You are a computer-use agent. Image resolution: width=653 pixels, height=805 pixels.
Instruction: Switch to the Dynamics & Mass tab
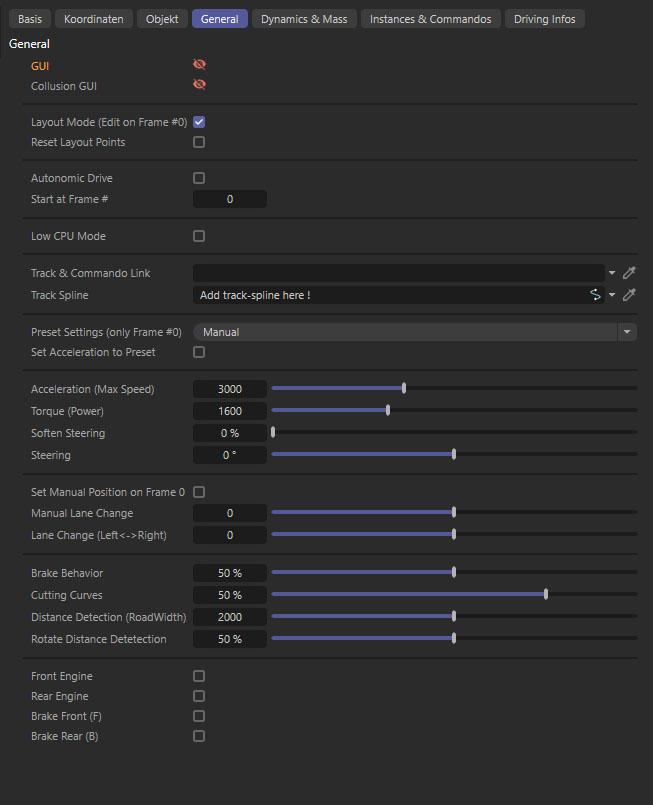(x=305, y=19)
